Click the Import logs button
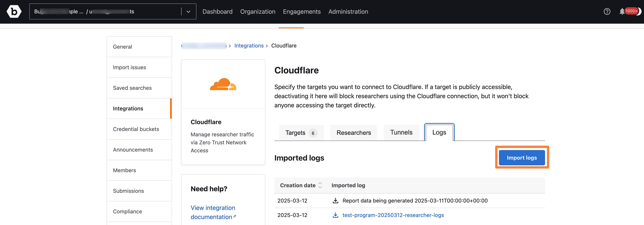 click(522, 158)
